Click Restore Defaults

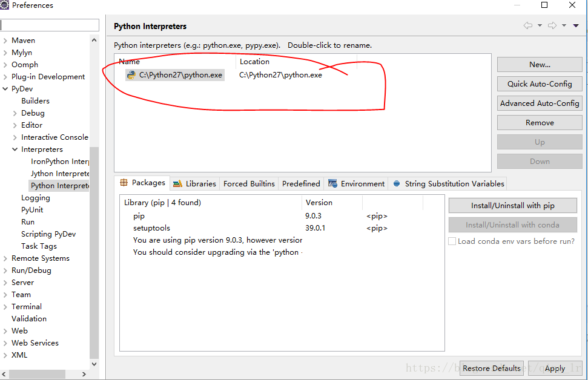(491, 368)
